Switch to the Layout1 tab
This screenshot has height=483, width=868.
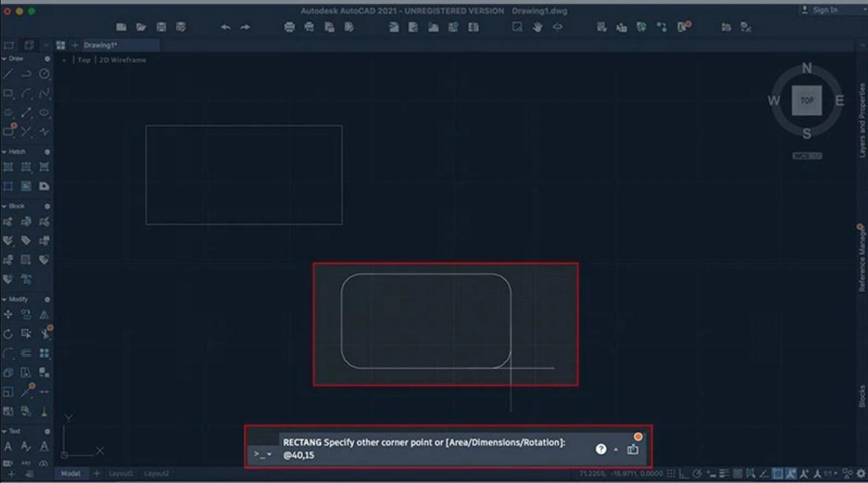click(x=121, y=474)
